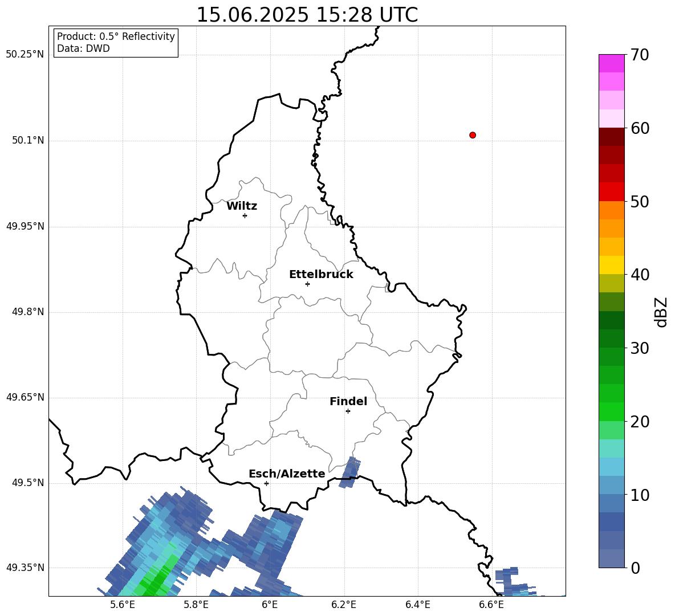
Task: Click the 10 label on colorbar
Action: coord(640,495)
